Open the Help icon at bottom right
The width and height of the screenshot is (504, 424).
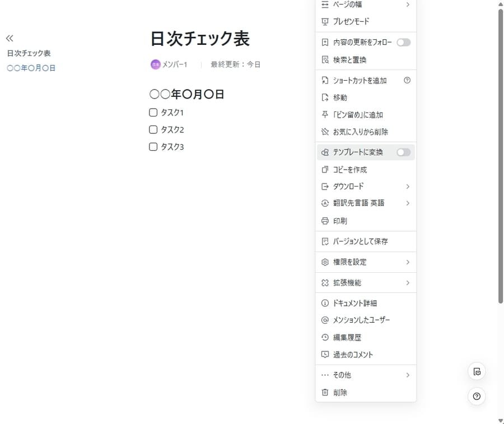pyautogui.click(x=477, y=396)
